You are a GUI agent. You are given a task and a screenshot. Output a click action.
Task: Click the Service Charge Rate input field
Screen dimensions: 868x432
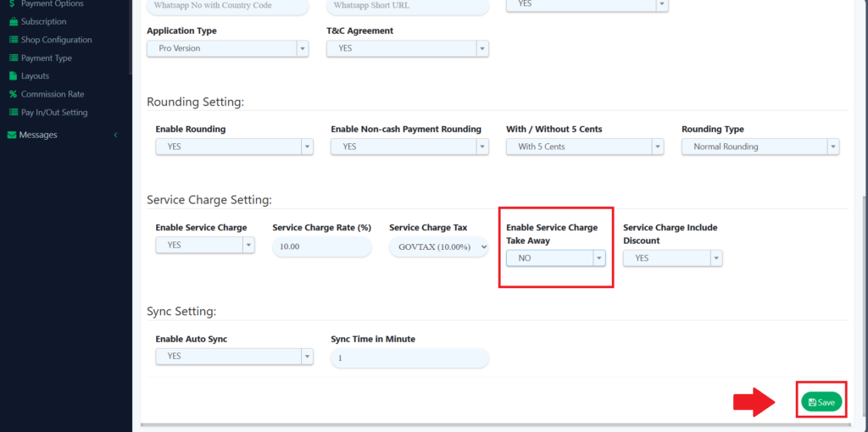pyautogui.click(x=321, y=246)
